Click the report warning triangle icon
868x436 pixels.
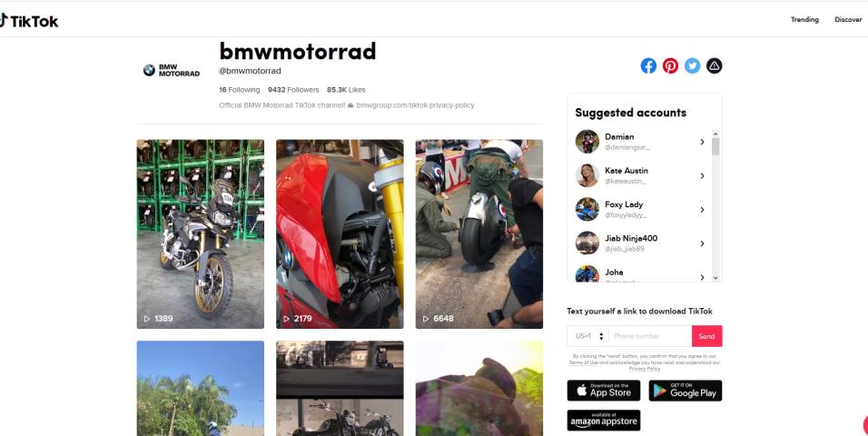click(715, 66)
